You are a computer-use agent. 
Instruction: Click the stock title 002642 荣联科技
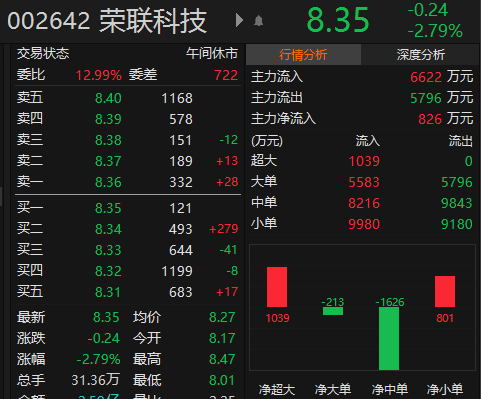[x=107, y=21]
